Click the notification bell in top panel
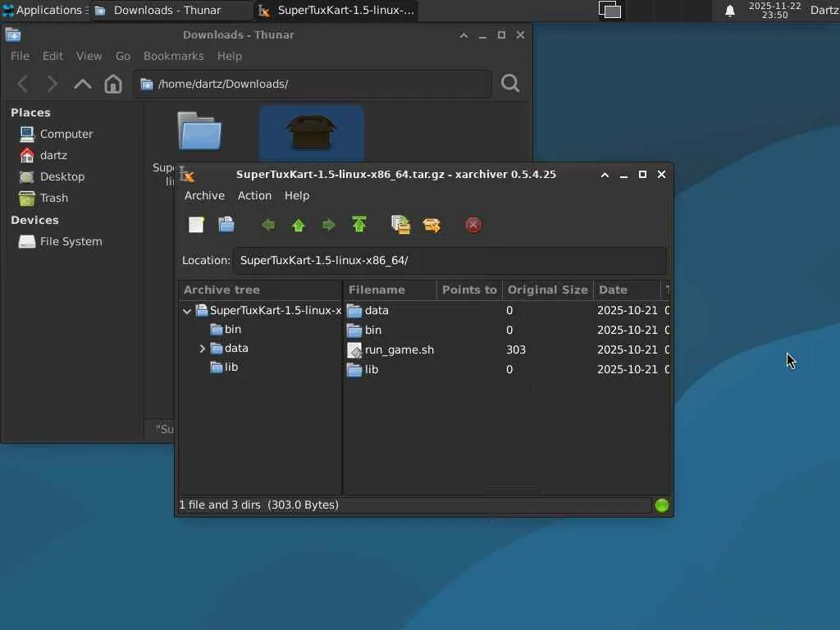This screenshot has height=630, width=840. click(729, 11)
